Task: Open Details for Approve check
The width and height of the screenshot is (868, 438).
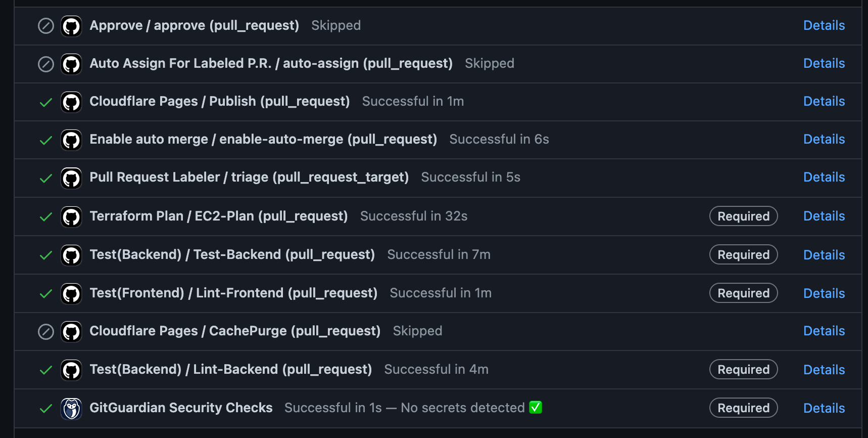Action: (824, 25)
